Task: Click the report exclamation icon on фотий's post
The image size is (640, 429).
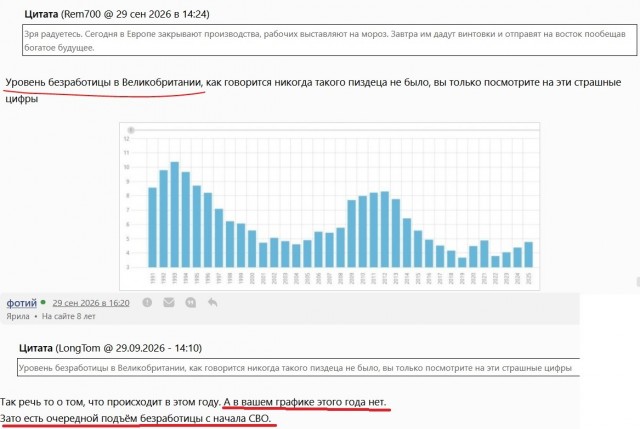Action: pyautogui.click(x=147, y=302)
